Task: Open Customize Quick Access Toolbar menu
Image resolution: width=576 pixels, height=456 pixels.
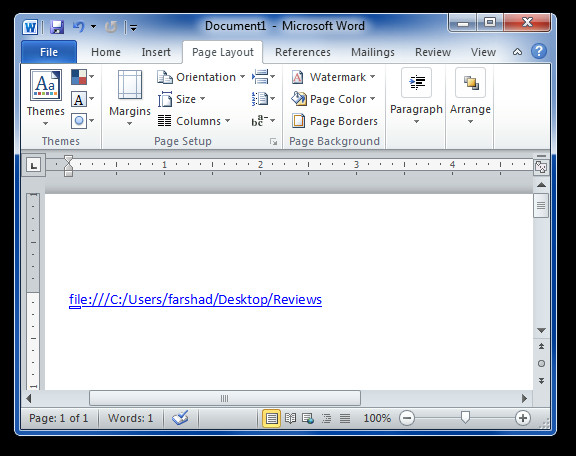Action: coord(133,27)
